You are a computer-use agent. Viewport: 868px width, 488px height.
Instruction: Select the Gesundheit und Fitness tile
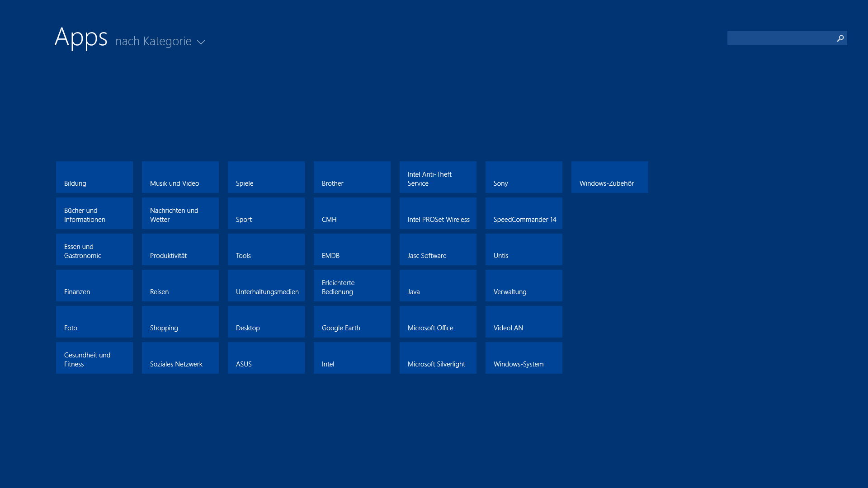(x=94, y=358)
